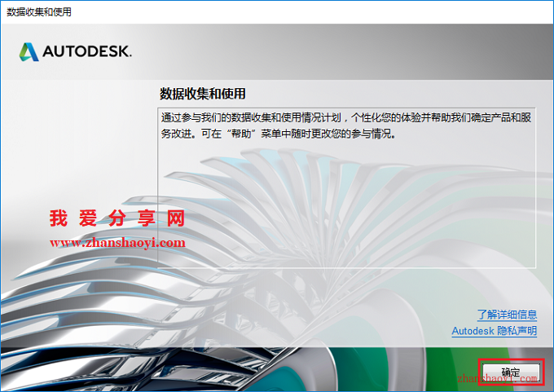Viewport: 554px width, 392px height.
Task: Open the 了解详细信息 link
Action: tap(507, 315)
